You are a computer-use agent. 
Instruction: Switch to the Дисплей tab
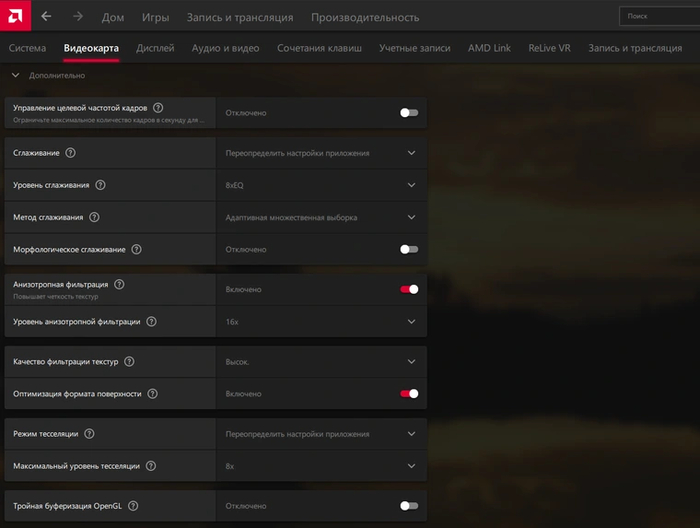(155, 48)
